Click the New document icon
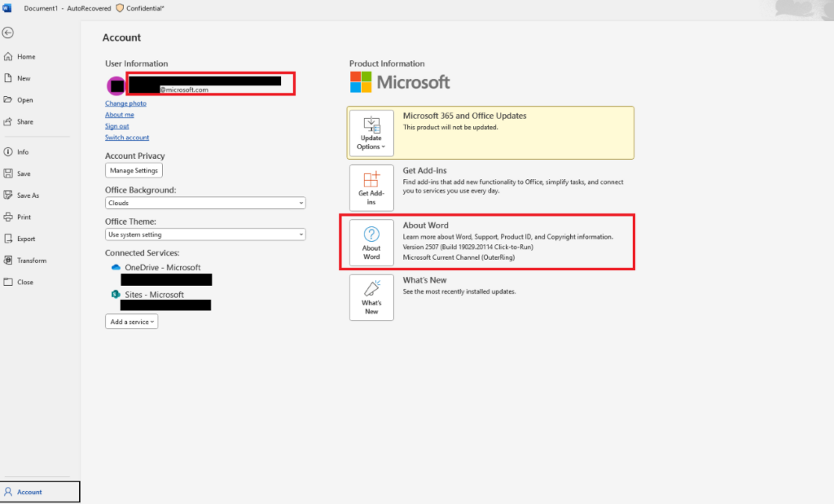Viewport: 834px width, 504px height. click(8, 78)
